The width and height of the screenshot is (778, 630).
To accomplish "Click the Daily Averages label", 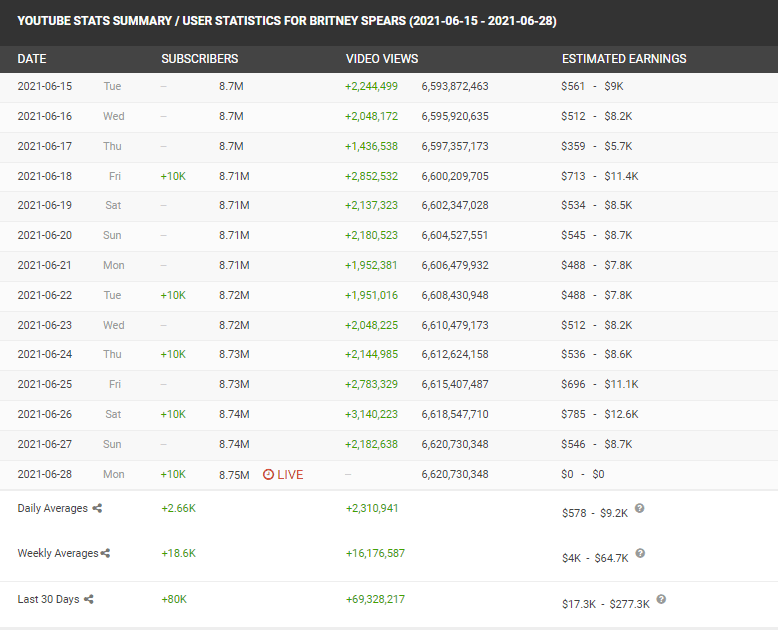I will click(53, 508).
